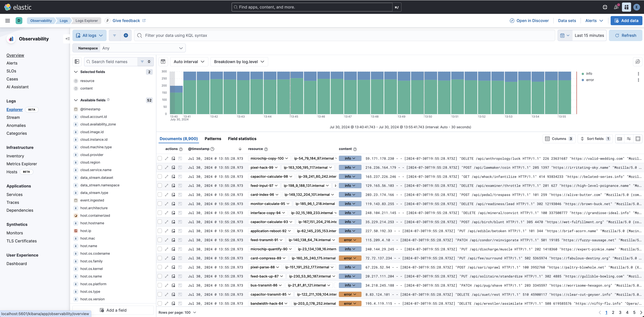Click the Elastic logo
This screenshot has width=644, height=317.
[18, 7]
